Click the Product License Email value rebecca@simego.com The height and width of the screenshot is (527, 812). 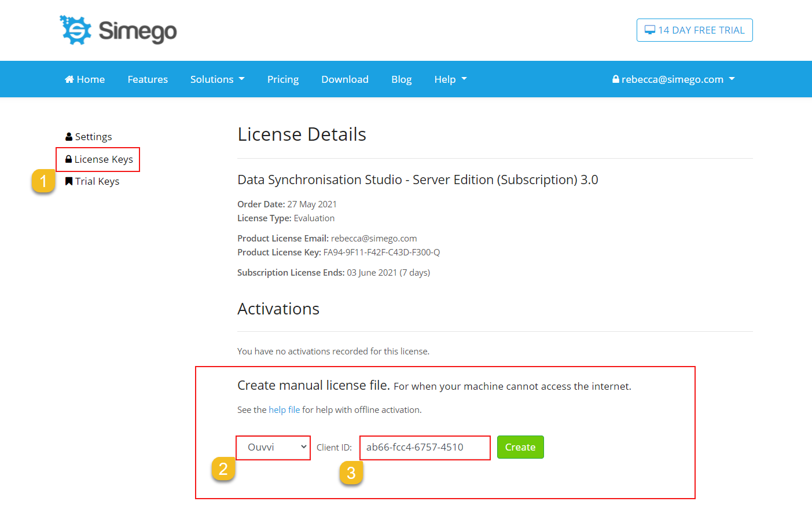coord(374,239)
